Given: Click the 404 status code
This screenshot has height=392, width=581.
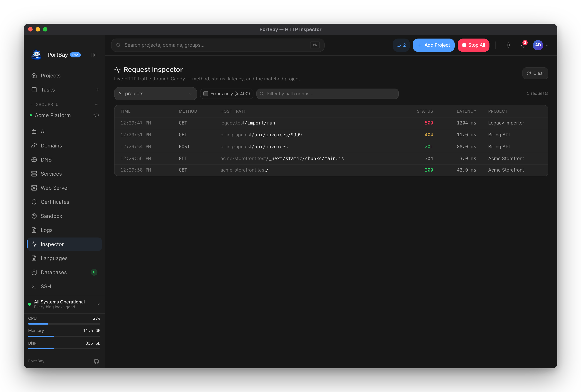Looking at the screenshot, I should (x=429, y=135).
